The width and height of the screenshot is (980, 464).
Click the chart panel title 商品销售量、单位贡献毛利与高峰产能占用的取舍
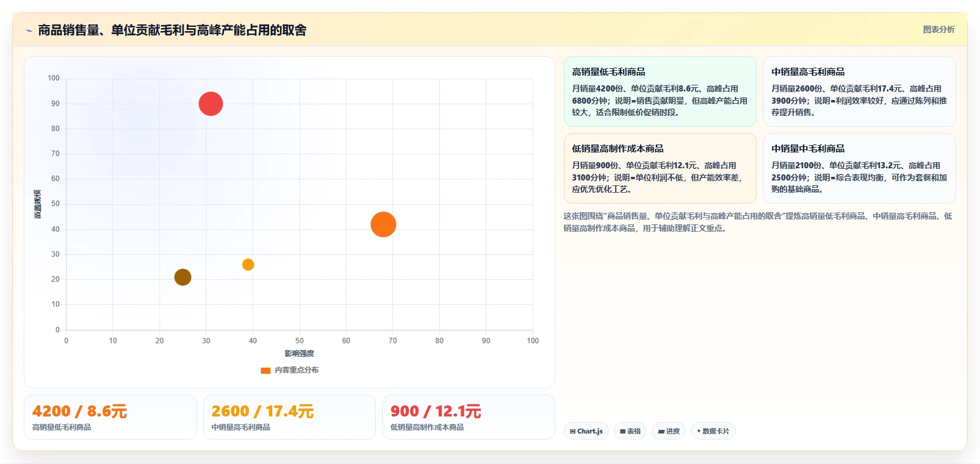172,30
